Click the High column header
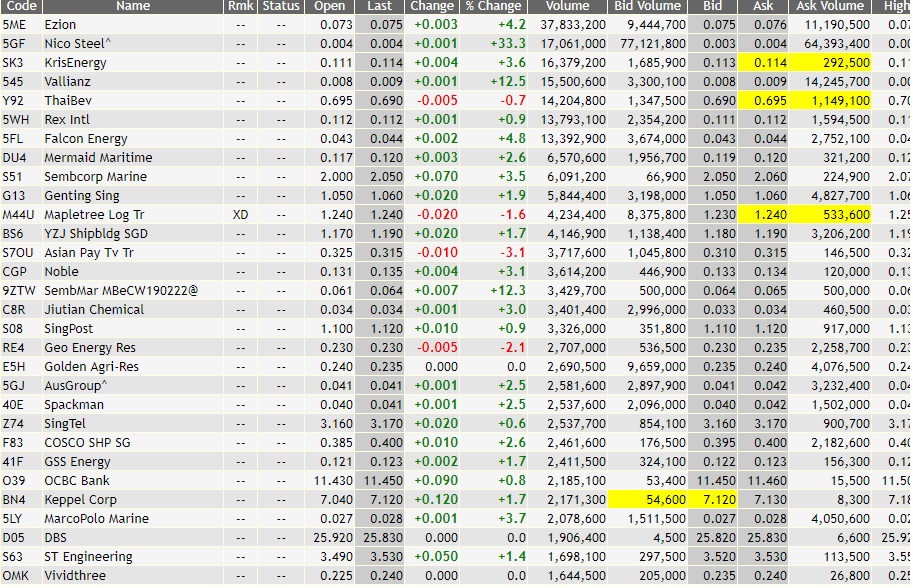Image resolution: width=913 pixels, height=588 pixels. [x=898, y=7]
